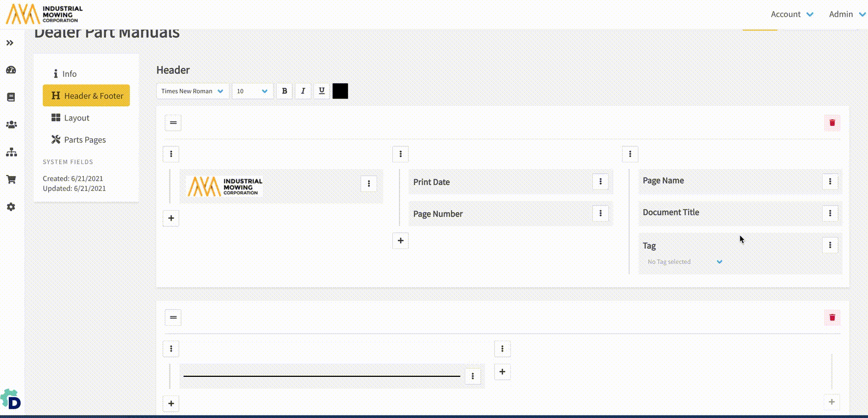Switch to the Layout tab
Screen dimensions: 868x418
pyautogui.click(x=76, y=118)
